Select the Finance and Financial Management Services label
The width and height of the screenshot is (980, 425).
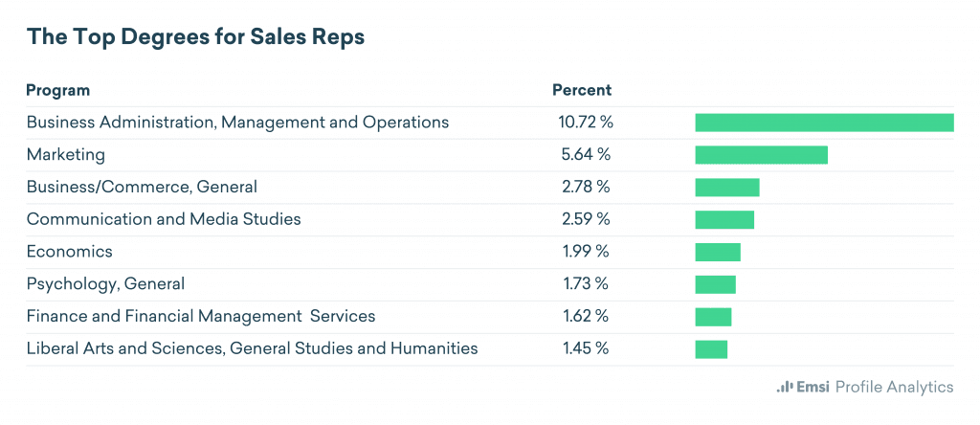click(x=201, y=316)
